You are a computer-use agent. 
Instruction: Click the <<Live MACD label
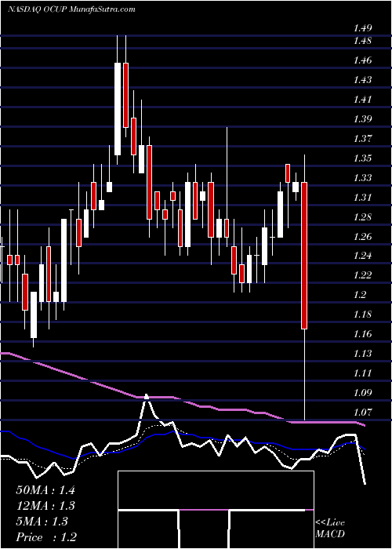pos(330,529)
